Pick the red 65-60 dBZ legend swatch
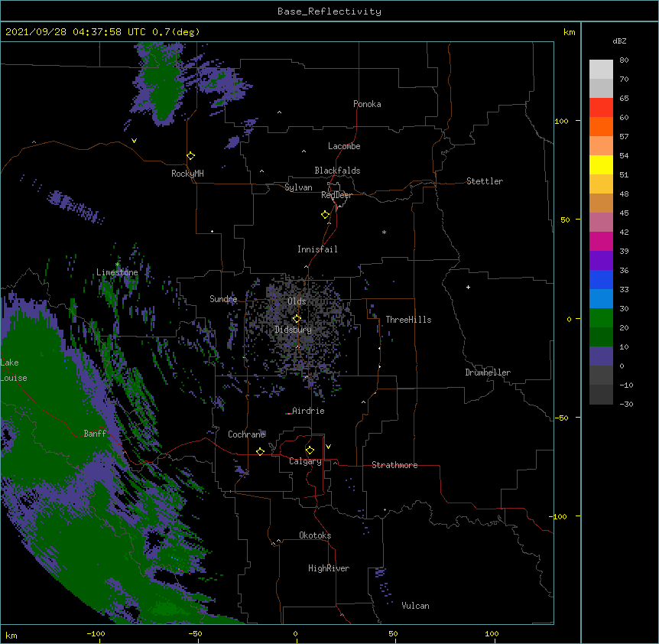The width and height of the screenshot is (659, 644). (601, 108)
